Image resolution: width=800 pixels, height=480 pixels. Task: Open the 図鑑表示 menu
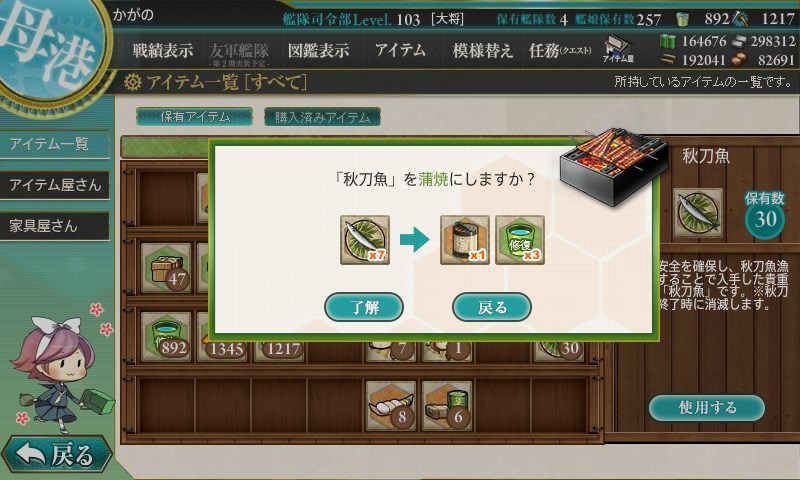coord(318,50)
